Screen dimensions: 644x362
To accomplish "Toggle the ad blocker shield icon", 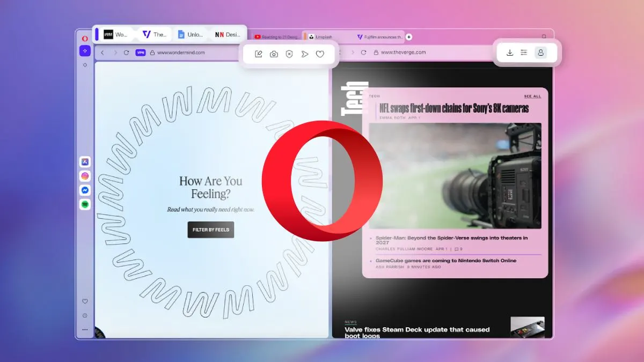I will [x=289, y=54].
